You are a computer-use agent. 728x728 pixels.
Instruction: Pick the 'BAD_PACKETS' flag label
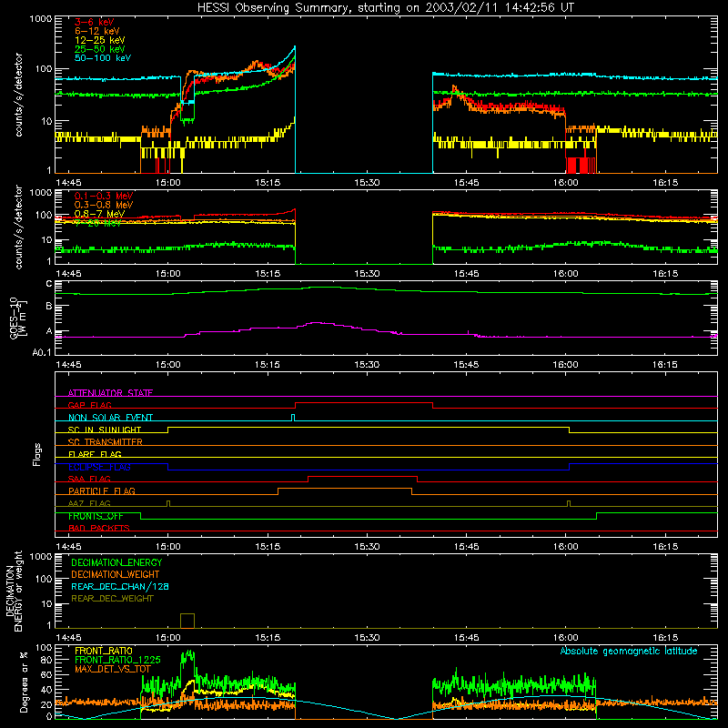[98, 529]
